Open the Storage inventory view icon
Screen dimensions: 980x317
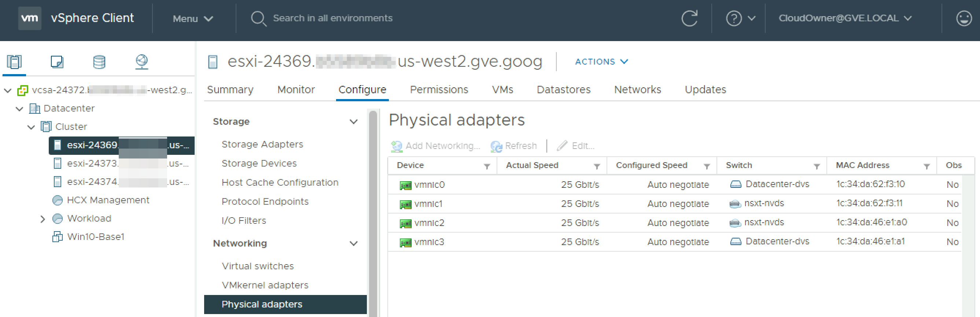tap(99, 62)
